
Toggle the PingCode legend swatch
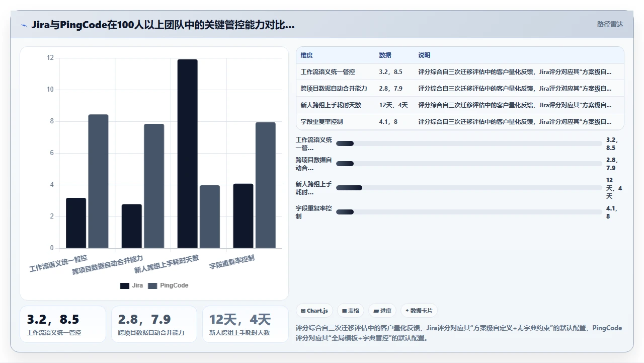pos(152,285)
